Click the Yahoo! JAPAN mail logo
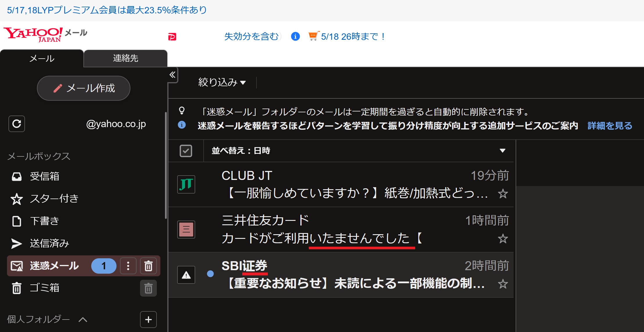Screen dimensions: 644x332 coord(45,35)
